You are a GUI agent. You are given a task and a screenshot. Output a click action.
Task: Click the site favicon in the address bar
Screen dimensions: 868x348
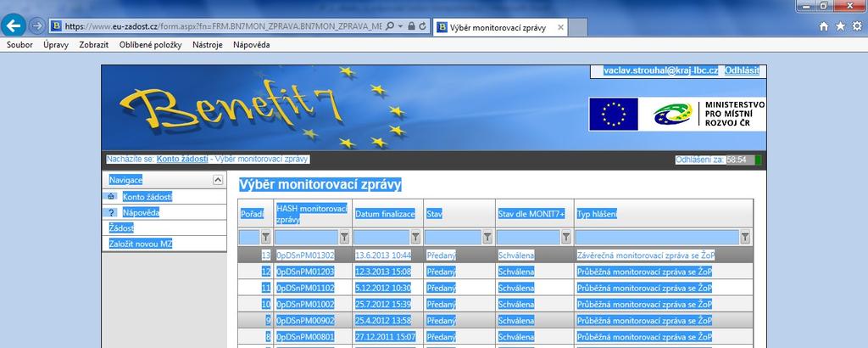pyautogui.click(x=56, y=26)
